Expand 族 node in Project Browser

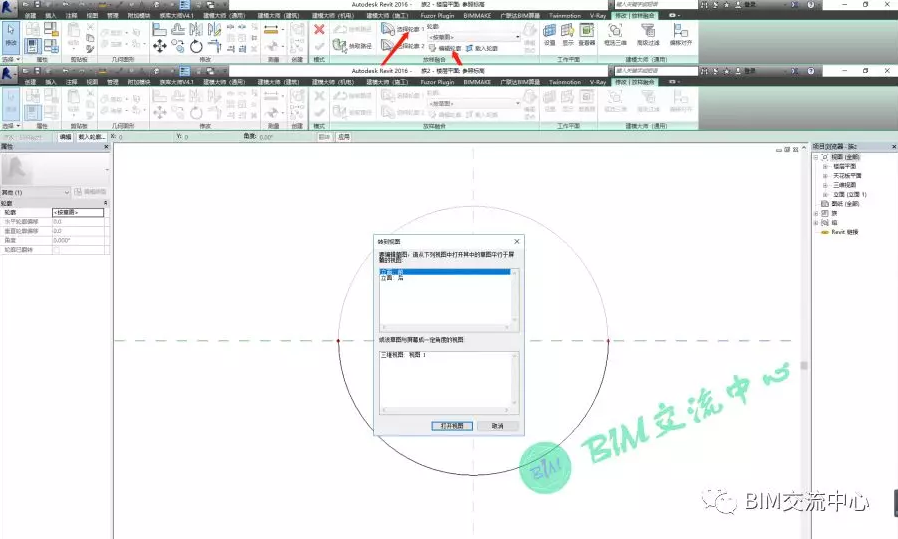coord(816,213)
